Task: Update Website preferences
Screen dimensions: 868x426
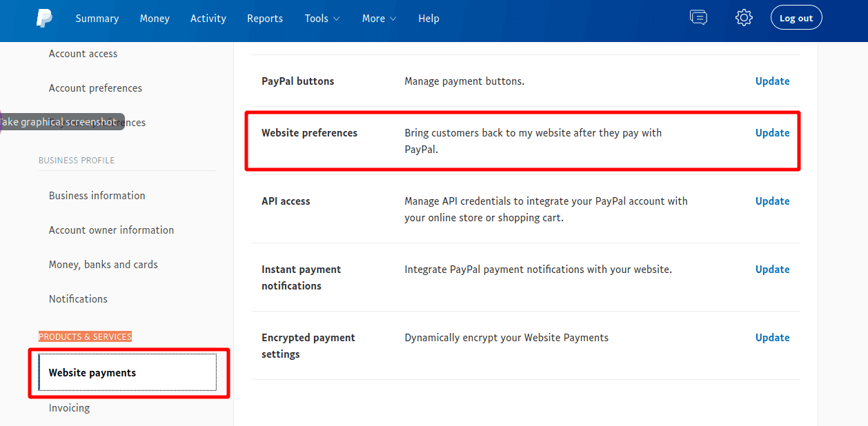Action: coord(772,133)
